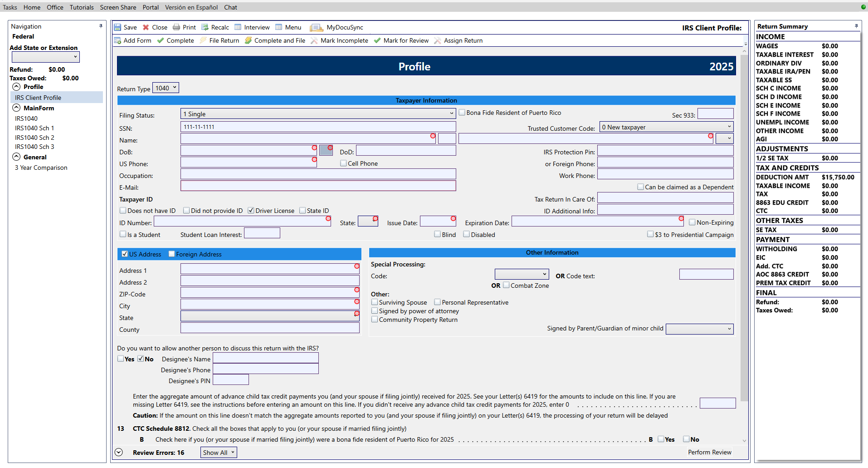Click the Menu icon in toolbar
The width and height of the screenshot is (868, 468).
point(279,27)
